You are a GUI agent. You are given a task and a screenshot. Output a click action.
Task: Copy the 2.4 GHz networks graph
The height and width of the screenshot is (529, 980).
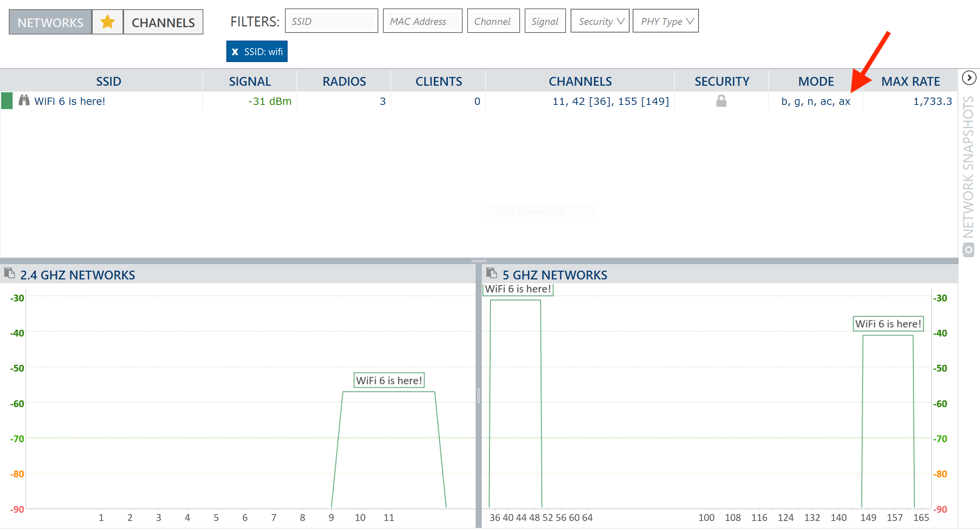[10, 273]
